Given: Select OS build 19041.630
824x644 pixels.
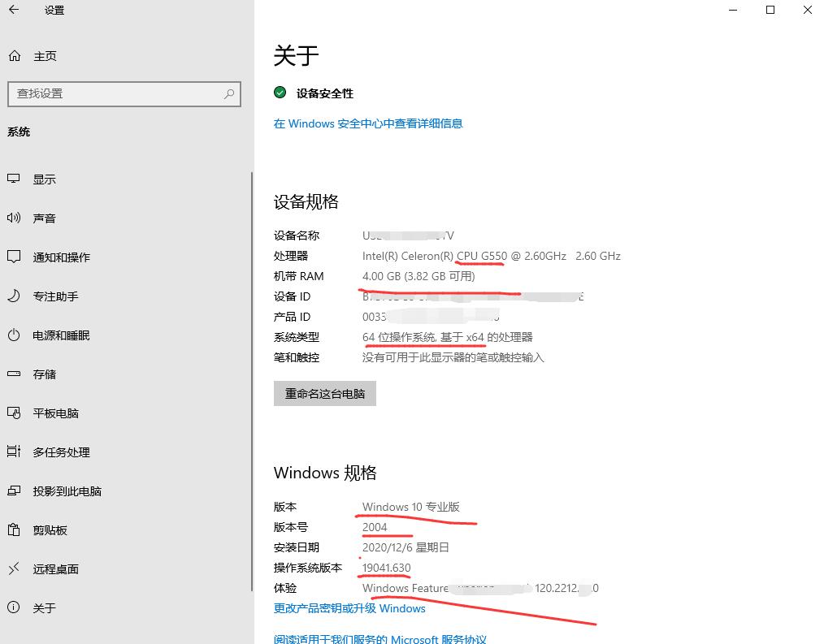Looking at the screenshot, I should point(386,568).
